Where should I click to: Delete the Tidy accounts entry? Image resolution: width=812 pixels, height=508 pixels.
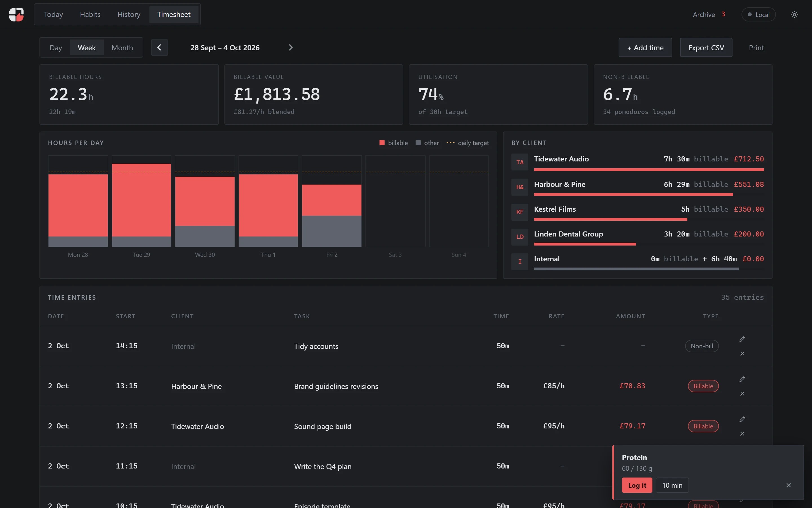coord(742,353)
